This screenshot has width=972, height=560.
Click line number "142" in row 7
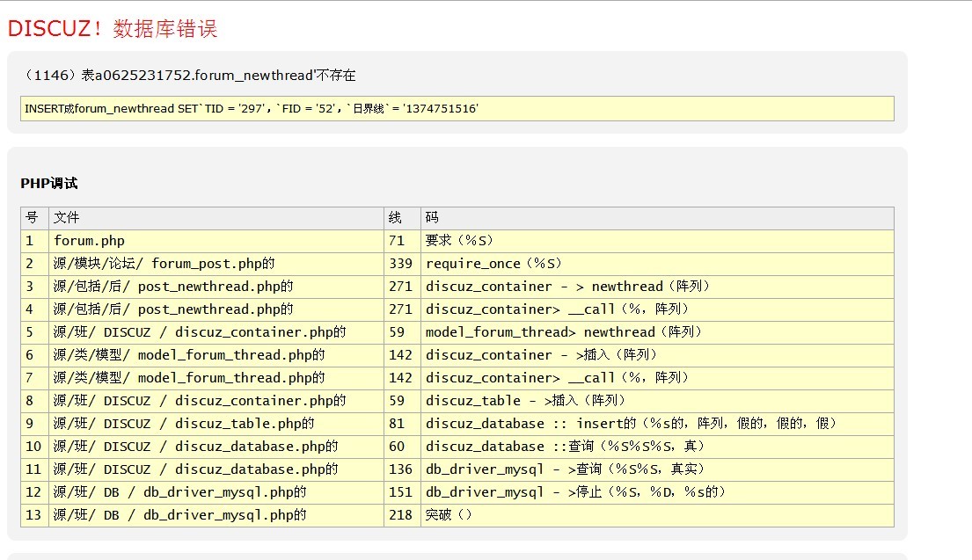click(400, 378)
